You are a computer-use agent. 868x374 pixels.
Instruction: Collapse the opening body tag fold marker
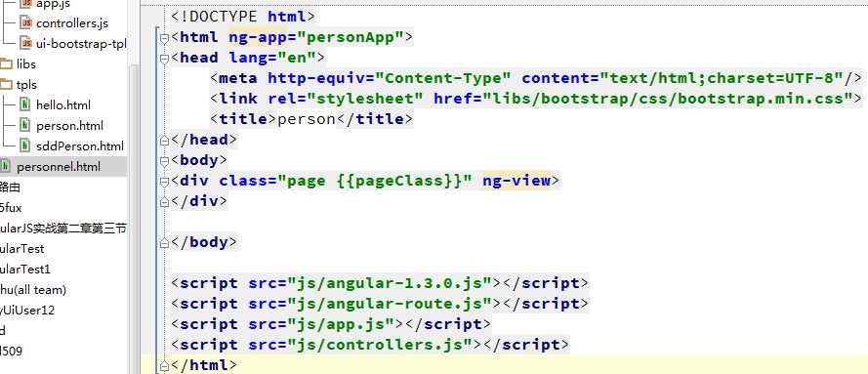[164, 161]
